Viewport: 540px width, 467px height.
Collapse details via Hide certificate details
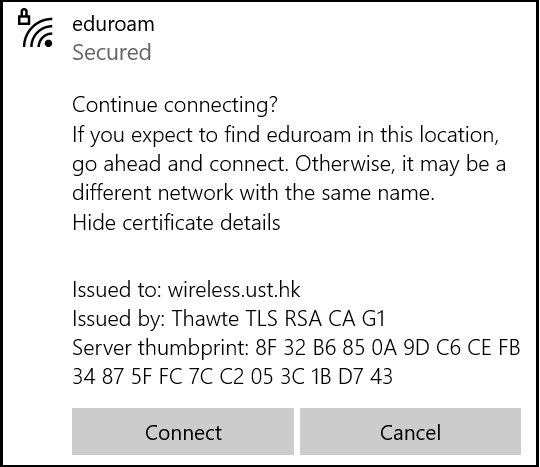click(x=176, y=222)
